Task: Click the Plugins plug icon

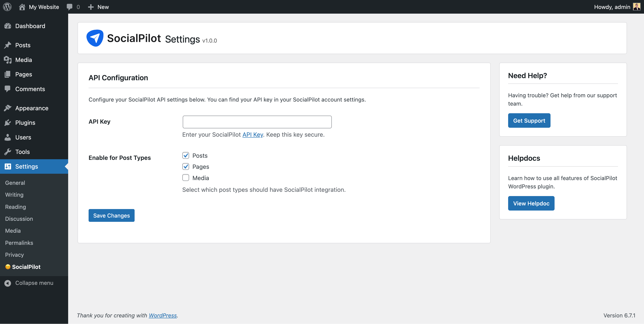Action: click(8, 123)
